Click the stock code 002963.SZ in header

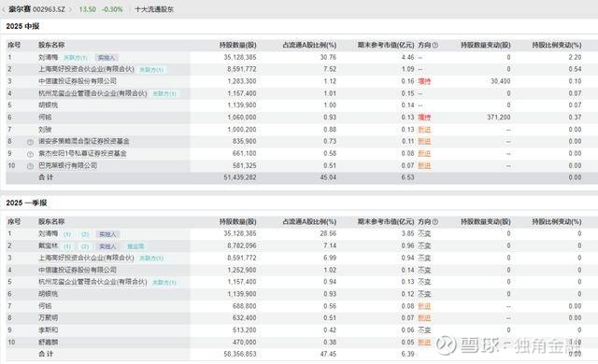coord(49,9)
